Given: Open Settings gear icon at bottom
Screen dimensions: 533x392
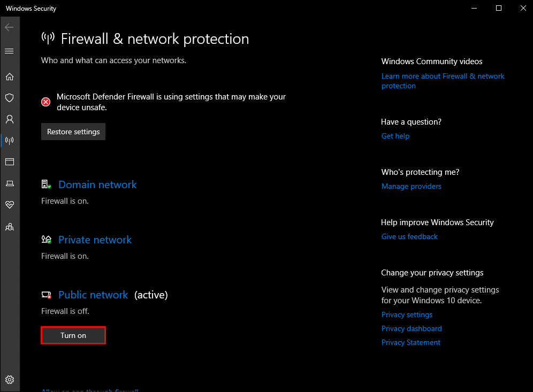Looking at the screenshot, I should coord(10,379).
